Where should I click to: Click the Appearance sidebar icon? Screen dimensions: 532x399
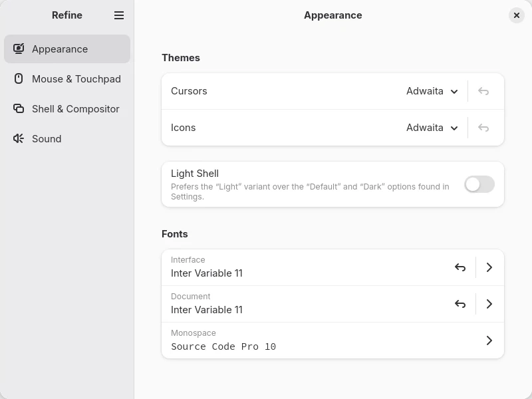point(19,49)
